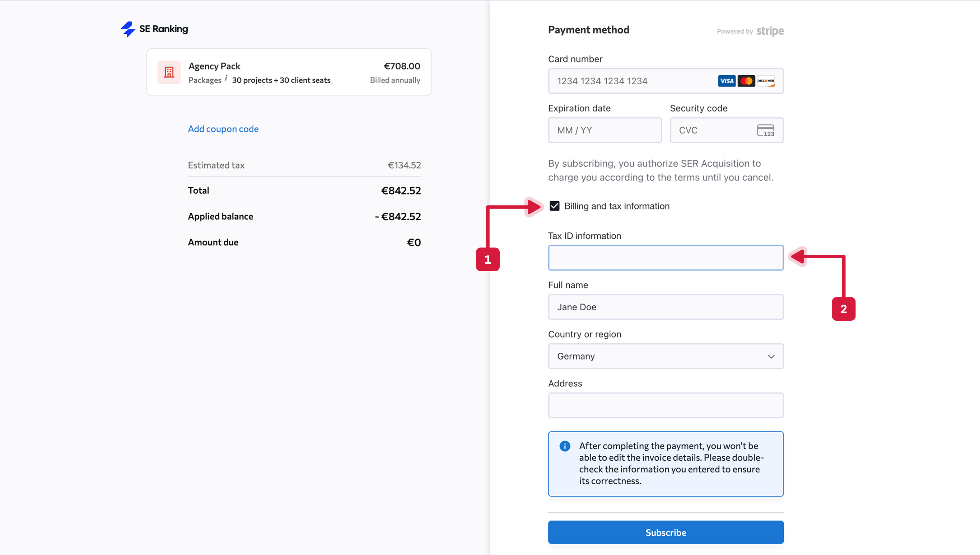The height and width of the screenshot is (555, 980).
Task: Click the Expiration date MM / YY field
Action: [605, 130]
